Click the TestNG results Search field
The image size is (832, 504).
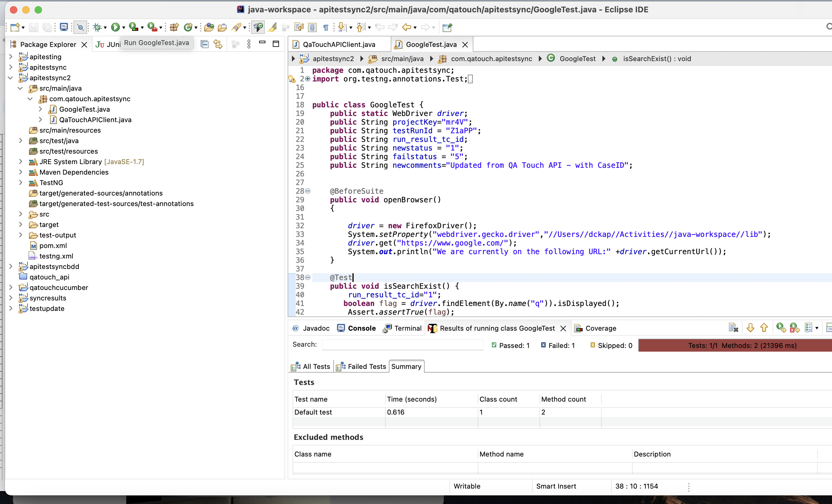point(402,345)
